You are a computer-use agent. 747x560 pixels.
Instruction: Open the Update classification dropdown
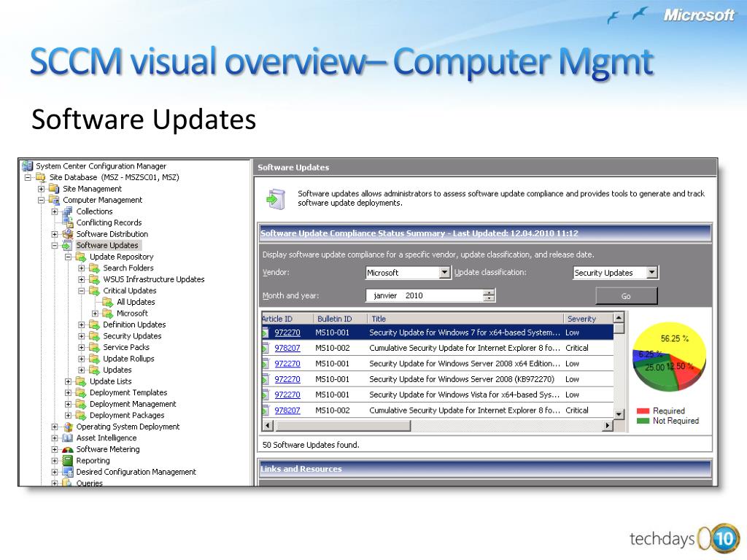[x=652, y=273]
